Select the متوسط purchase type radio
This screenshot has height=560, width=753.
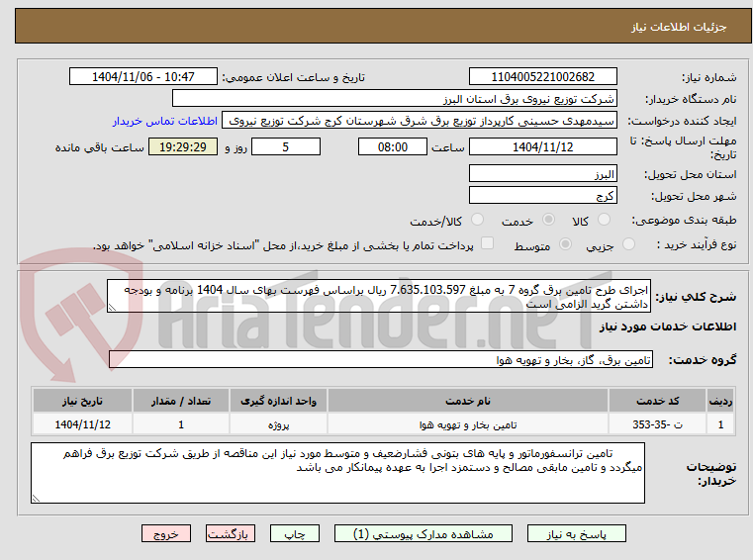tap(566, 244)
